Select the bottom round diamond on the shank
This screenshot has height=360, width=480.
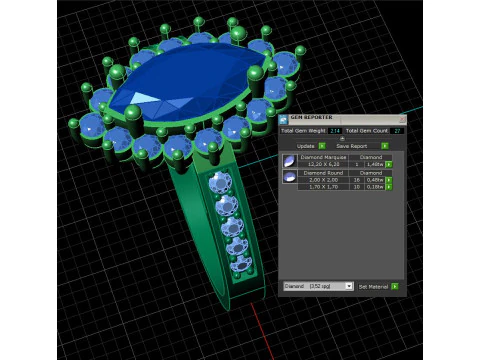click(242, 263)
